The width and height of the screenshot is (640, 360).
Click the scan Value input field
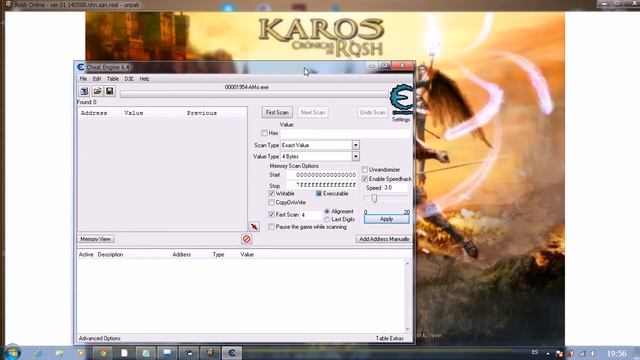(345, 133)
